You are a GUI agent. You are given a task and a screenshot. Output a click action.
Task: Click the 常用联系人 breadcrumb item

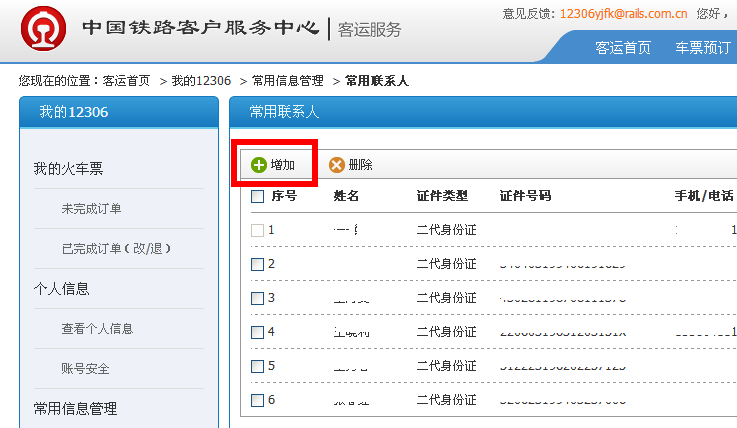tap(377, 81)
